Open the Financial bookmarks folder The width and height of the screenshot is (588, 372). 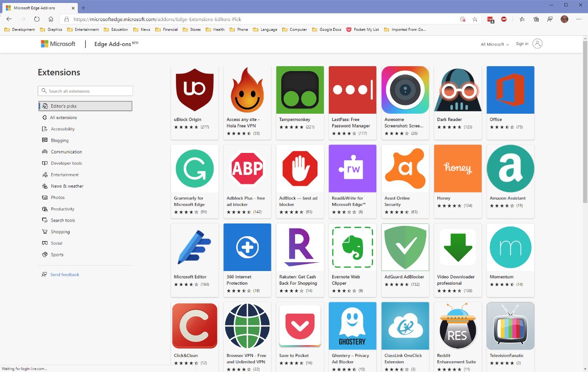tap(166, 29)
